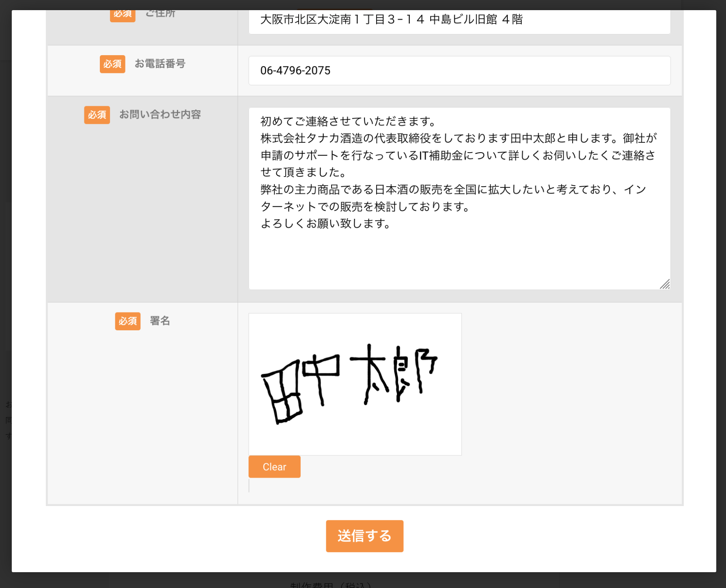Click the 署名 field label
The image size is (726, 588).
point(160,321)
